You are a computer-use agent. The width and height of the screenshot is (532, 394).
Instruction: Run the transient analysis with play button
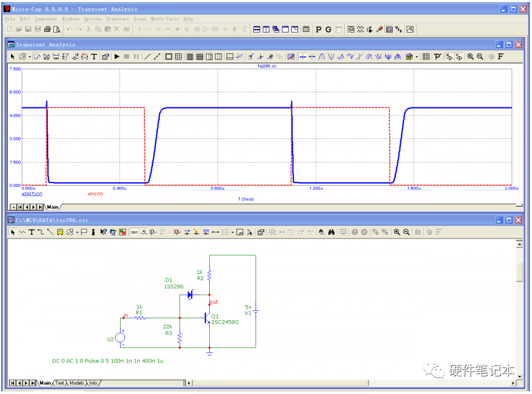pos(117,57)
